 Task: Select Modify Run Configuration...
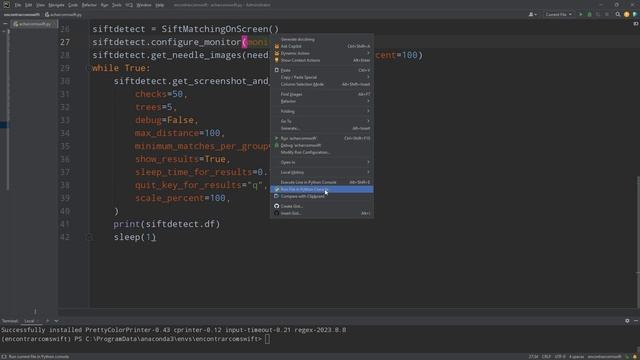[x=322, y=152]
